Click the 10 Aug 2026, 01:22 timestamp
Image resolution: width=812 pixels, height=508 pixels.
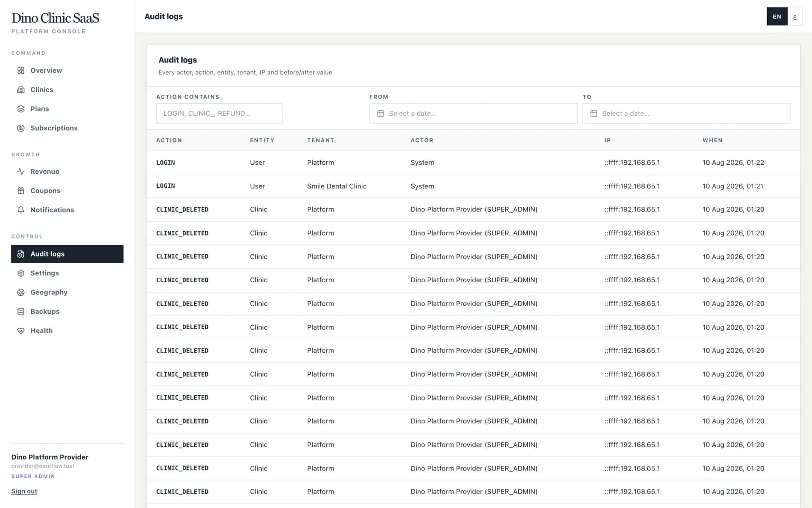(733, 163)
